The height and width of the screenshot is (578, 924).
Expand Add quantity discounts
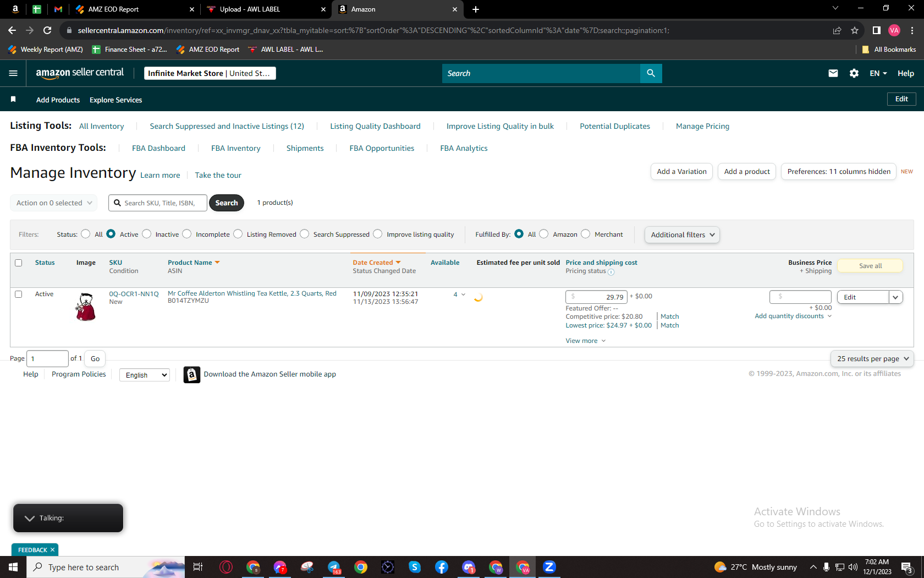[793, 316]
